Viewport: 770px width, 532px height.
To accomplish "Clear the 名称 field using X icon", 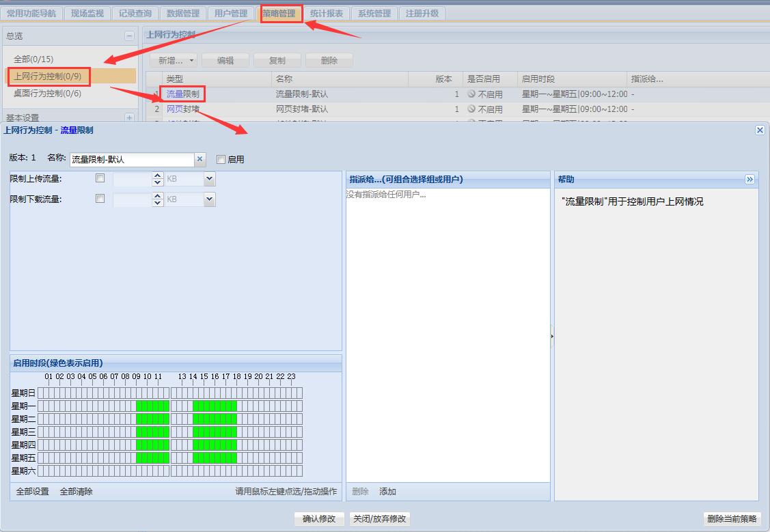I will pos(200,159).
